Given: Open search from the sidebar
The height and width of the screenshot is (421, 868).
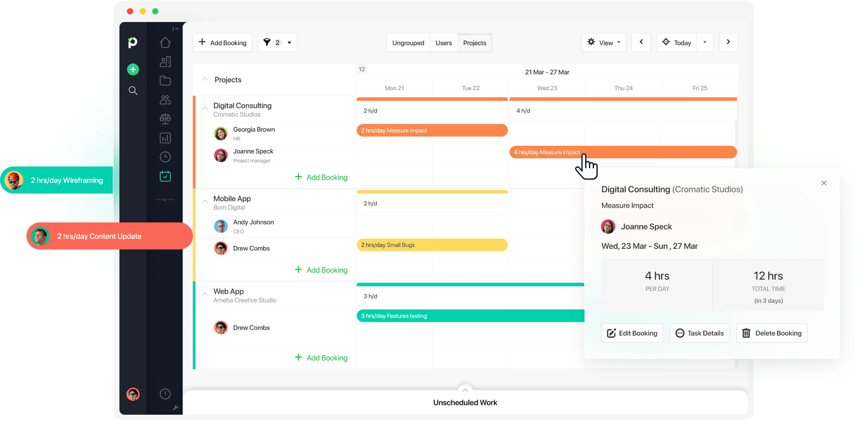Looking at the screenshot, I should 133,90.
